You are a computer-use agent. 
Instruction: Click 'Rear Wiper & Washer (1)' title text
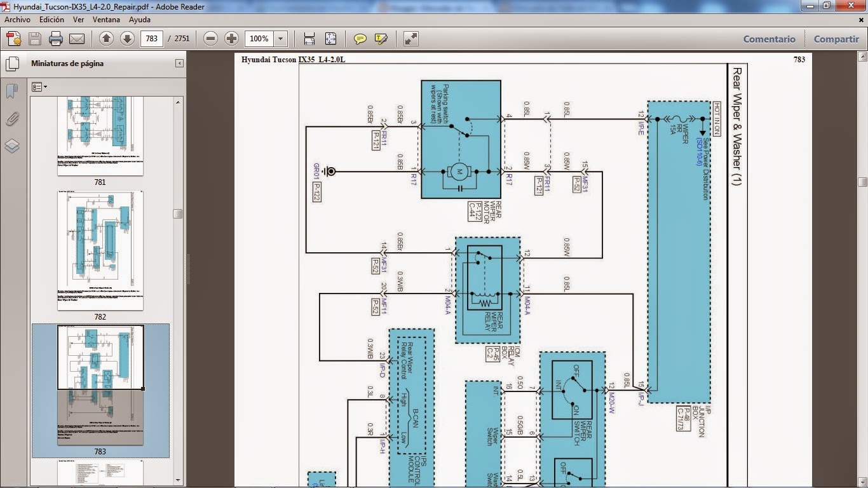(737, 127)
